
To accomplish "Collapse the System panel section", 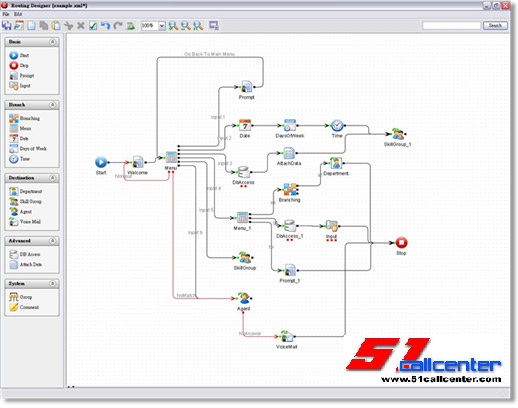I will point(52,284).
